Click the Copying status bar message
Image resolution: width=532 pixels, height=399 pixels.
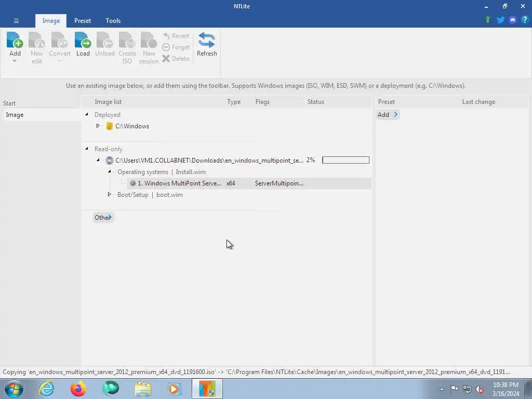[256, 372]
